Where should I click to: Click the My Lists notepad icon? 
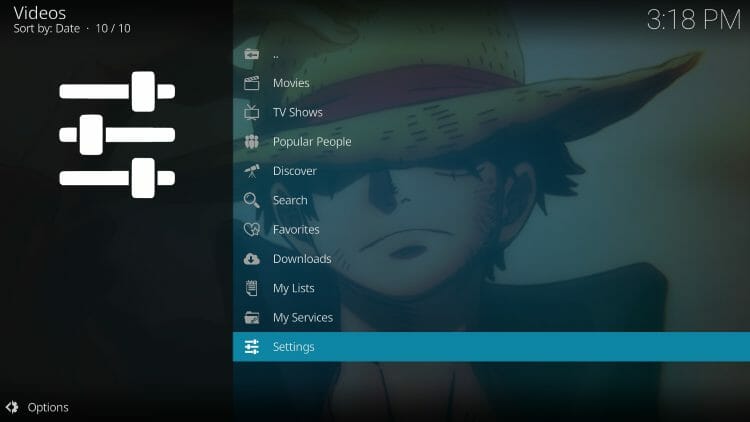(x=252, y=288)
